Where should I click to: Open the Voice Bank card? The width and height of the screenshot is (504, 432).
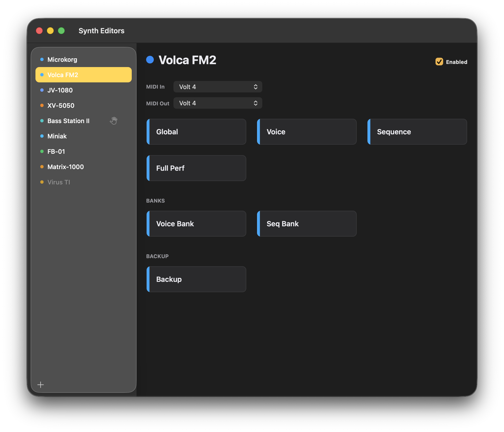(196, 224)
